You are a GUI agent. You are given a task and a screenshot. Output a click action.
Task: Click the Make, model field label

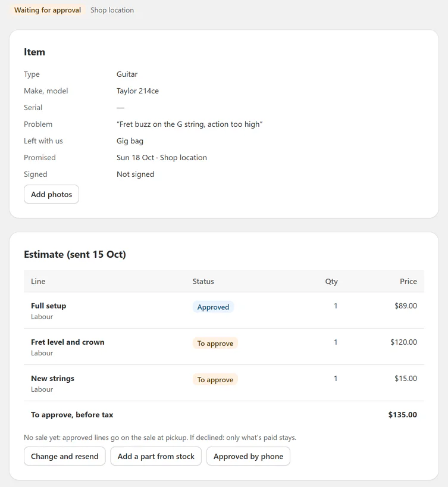(x=46, y=91)
